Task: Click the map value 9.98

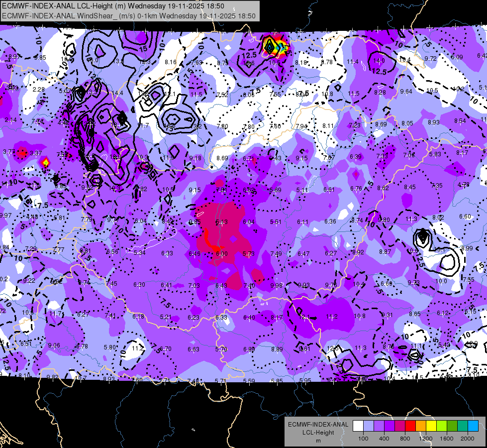Action: pos(277,285)
